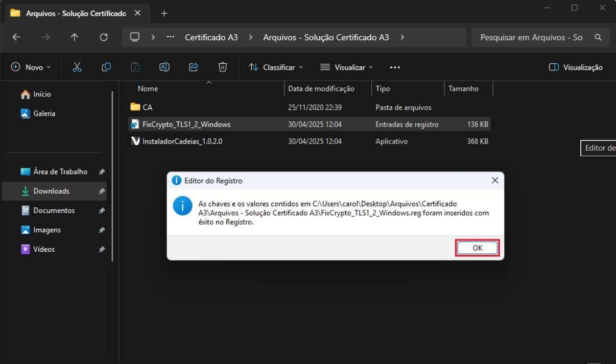Screen dimensions: 616x364
Task: Click the Delete trash icon
Action: (223, 67)
